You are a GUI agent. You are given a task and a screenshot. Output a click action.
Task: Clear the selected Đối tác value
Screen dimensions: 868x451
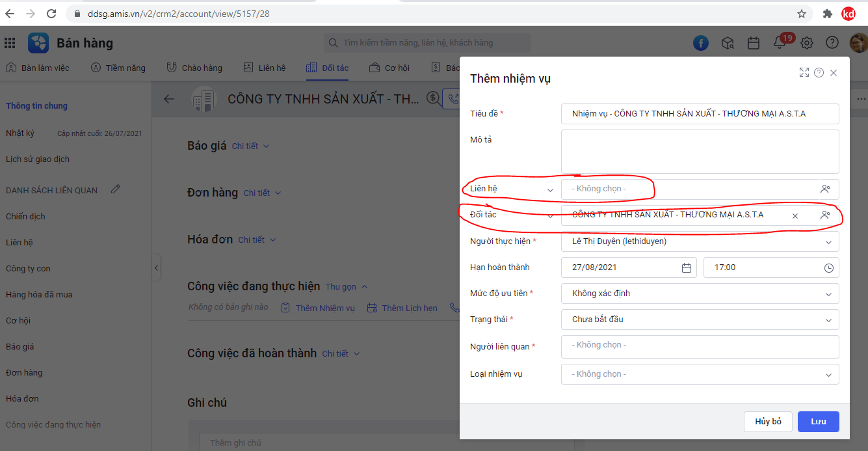[x=795, y=215]
